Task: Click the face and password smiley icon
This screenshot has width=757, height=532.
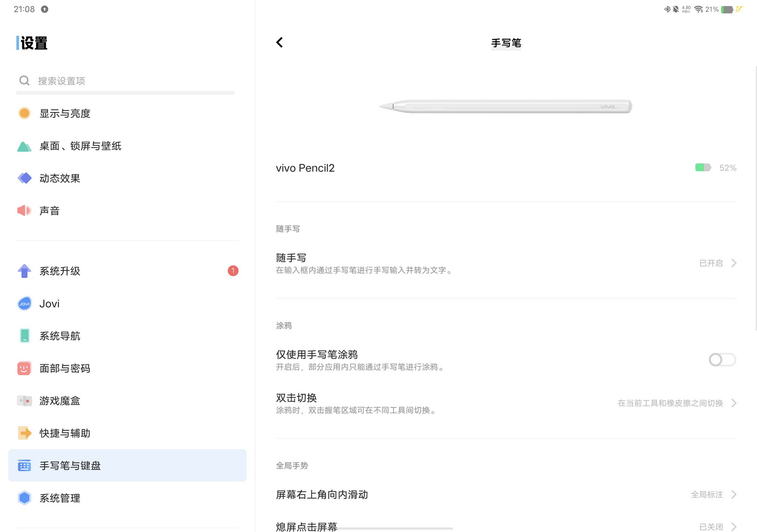Action: click(24, 368)
